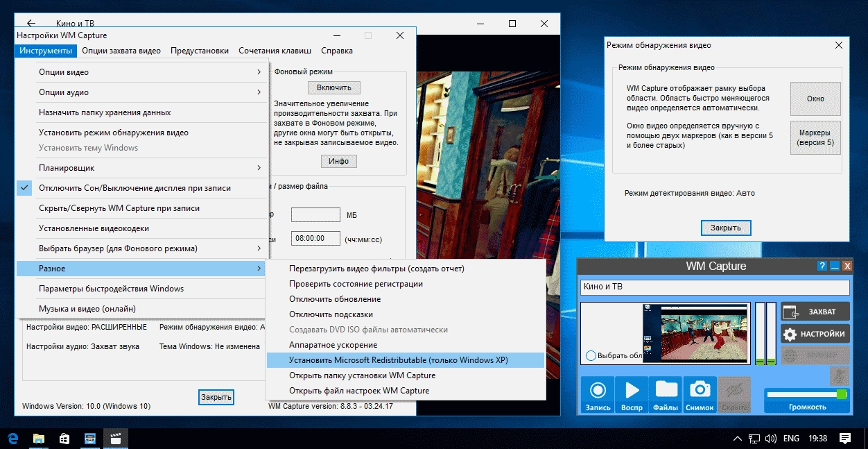Select Музыка и видео (онлайн)

click(141, 309)
